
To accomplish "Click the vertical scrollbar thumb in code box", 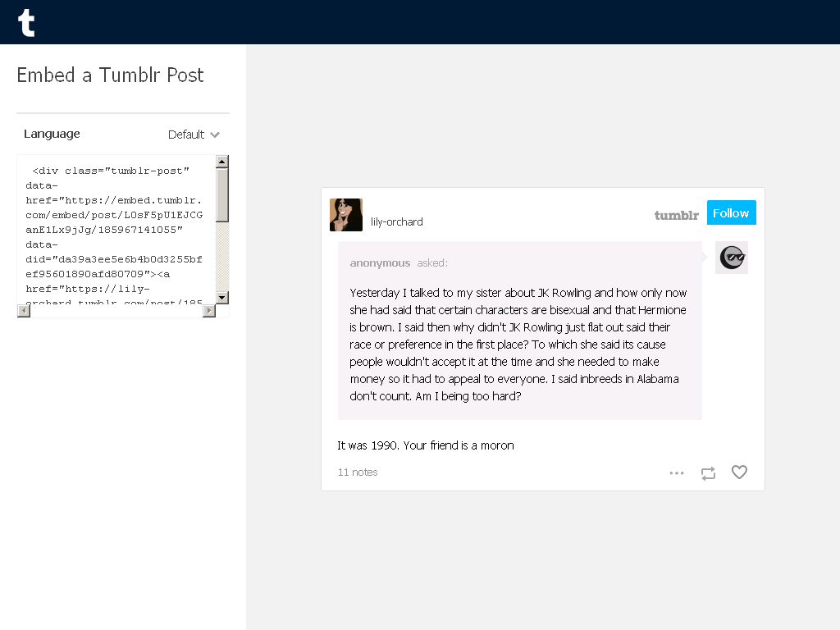I will [x=222, y=194].
